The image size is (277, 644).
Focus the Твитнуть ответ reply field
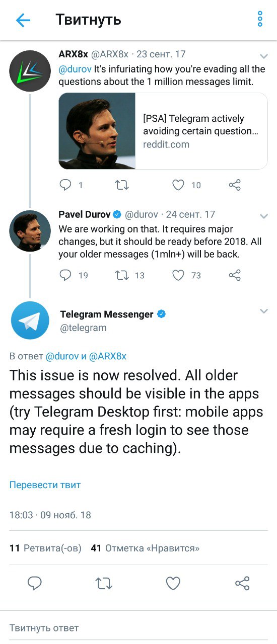(138, 628)
